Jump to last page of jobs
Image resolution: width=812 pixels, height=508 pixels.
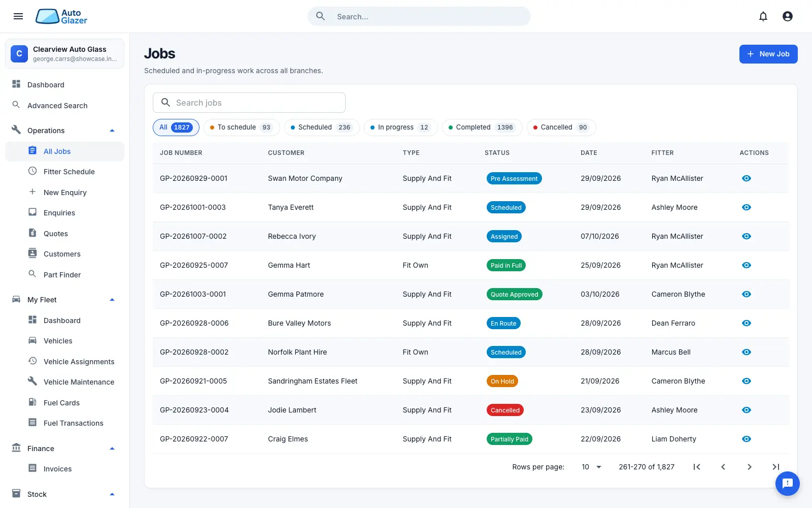[775, 467]
